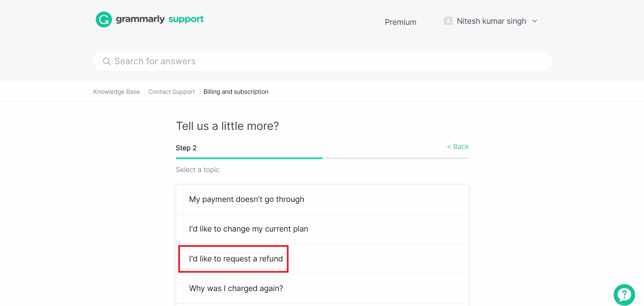This screenshot has height=306, width=644.
Task: Expand the account dropdown chevron
Action: [x=535, y=21]
